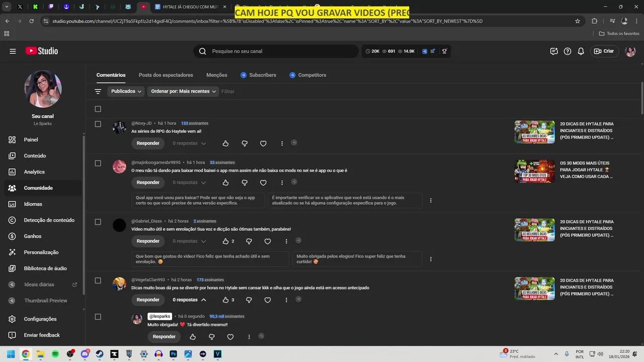The height and width of the screenshot is (362, 644).
Task: Heart the @majinboogamesbr9895 comment
Action: click(263, 183)
